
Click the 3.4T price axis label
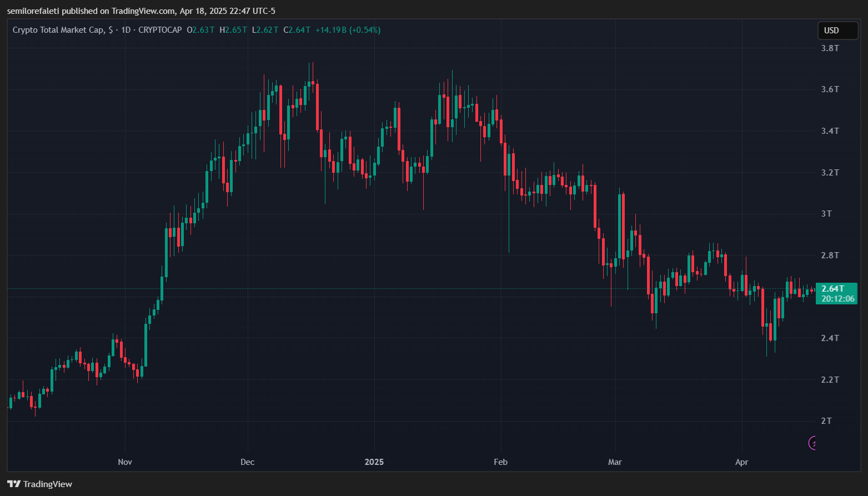[x=830, y=131]
